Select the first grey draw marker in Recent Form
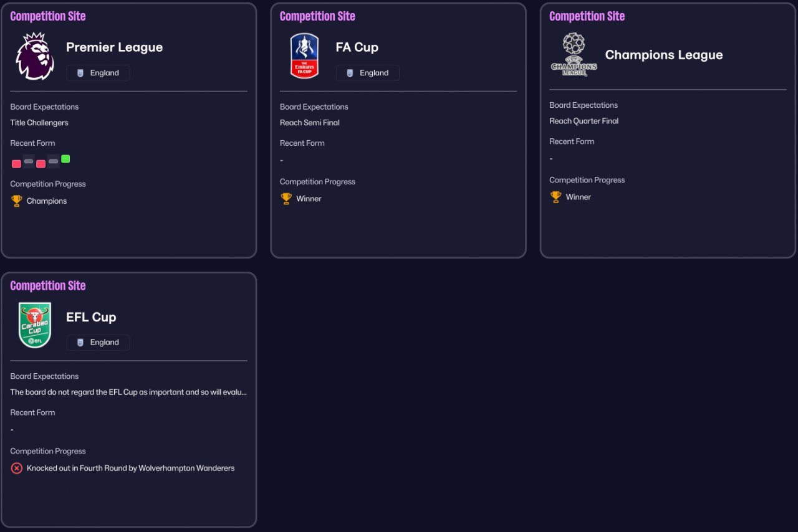The width and height of the screenshot is (798, 532). 29,161
